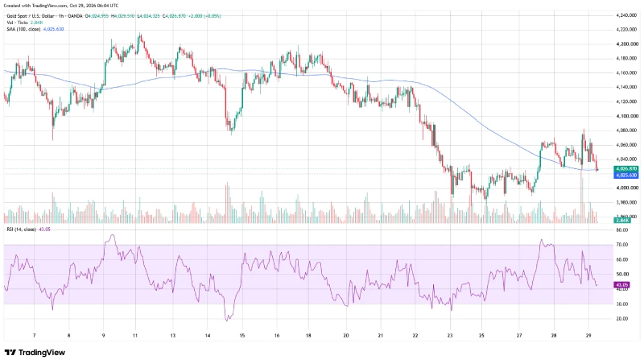
Task: Click the high value H4,029.510 in legend
Action: click(x=123, y=16)
